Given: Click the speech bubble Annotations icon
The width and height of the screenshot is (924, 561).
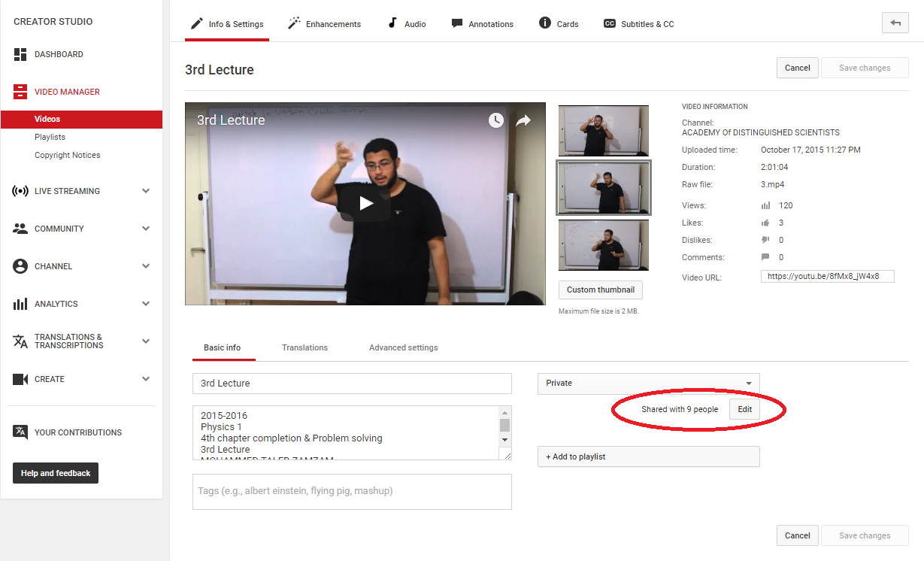Looking at the screenshot, I should [x=457, y=23].
